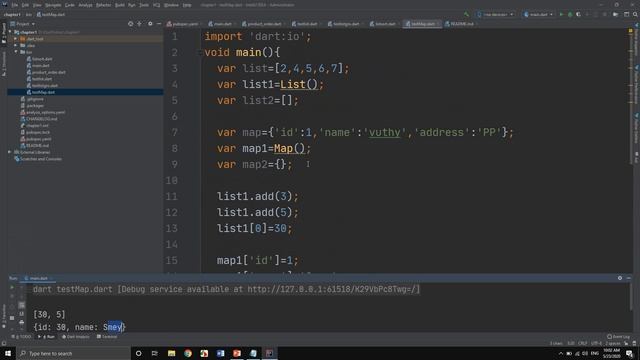
Task: Click the locate target icon in Project panel
Action: point(130,24)
